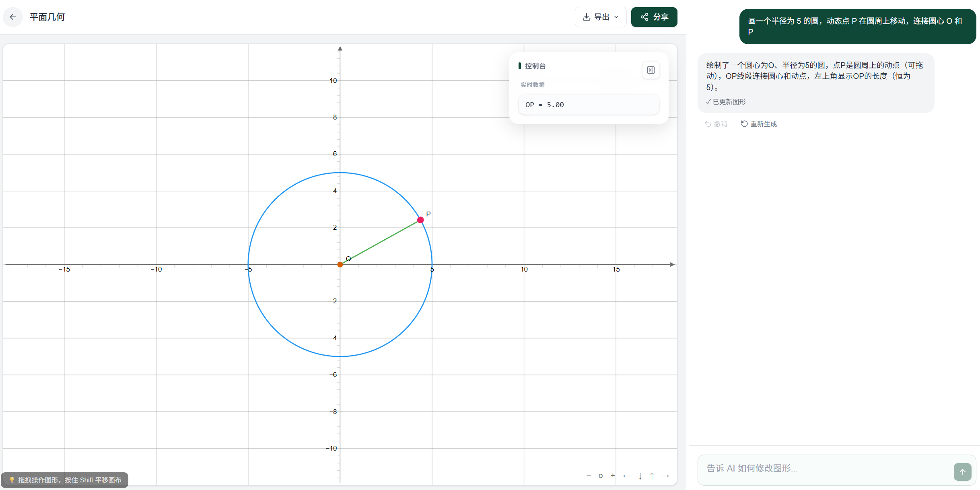
Task: Zoom in with the plus control
Action: click(x=613, y=476)
